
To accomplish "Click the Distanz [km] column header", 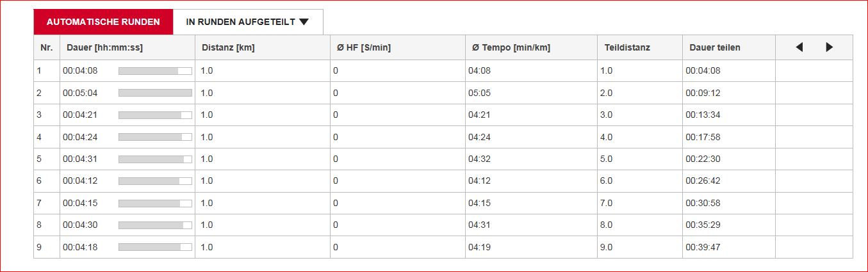I will (228, 47).
